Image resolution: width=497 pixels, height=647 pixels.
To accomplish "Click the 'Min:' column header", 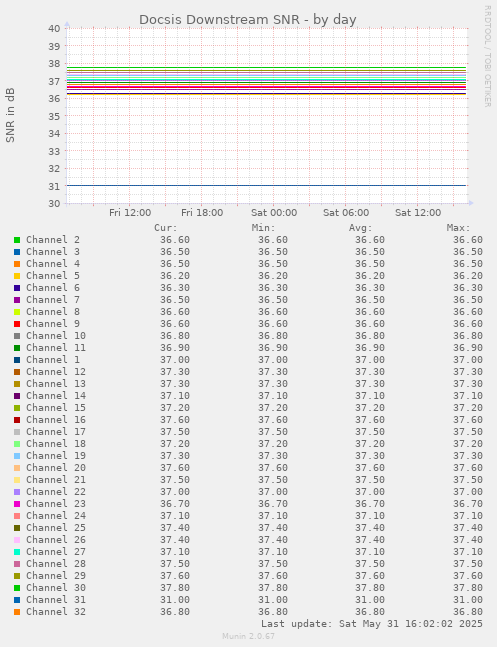I will click(x=264, y=228).
